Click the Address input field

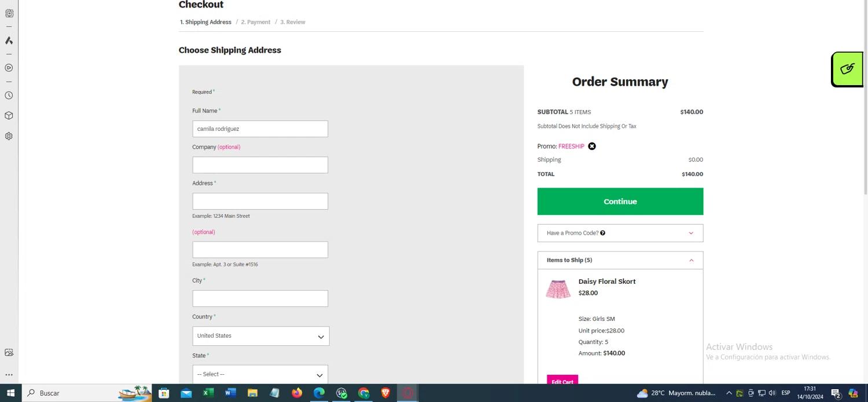pyautogui.click(x=260, y=202)
